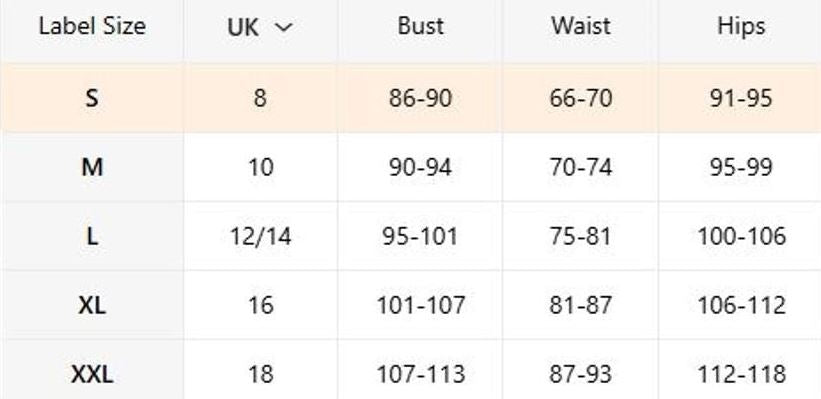Viewport: 821px width, 399px height.
Task: Select the L label size cell
Action: point(92,237)
